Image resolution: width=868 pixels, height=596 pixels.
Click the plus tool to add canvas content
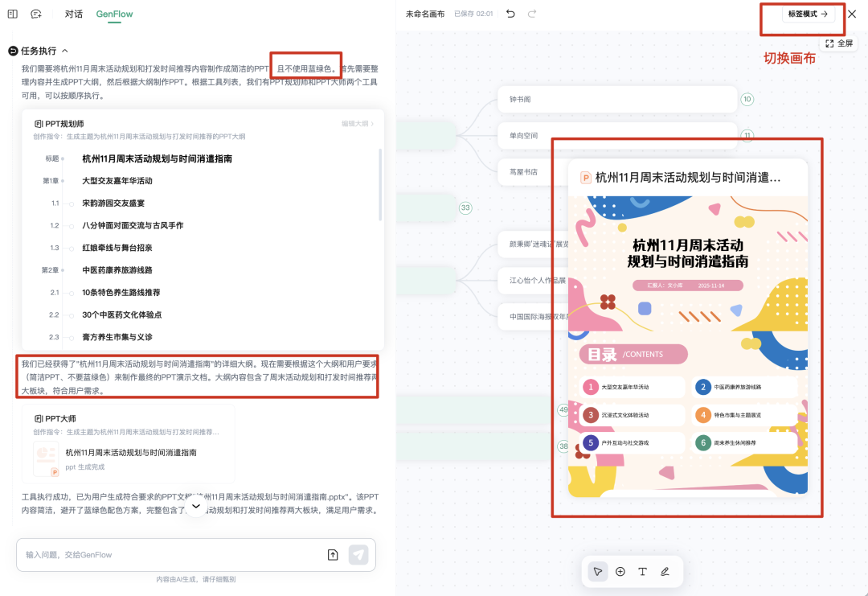tap(620, 571)
